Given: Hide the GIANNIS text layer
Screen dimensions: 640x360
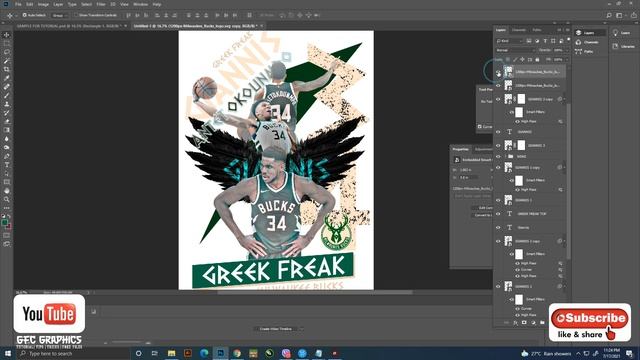Looking at the screenshot, I should tap(498, 132).
